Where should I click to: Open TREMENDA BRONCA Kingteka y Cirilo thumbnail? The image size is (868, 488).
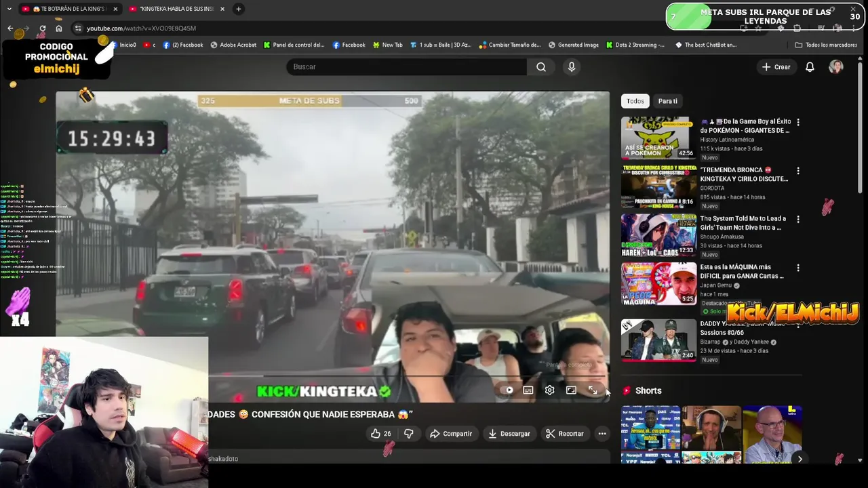coord(658,186)
